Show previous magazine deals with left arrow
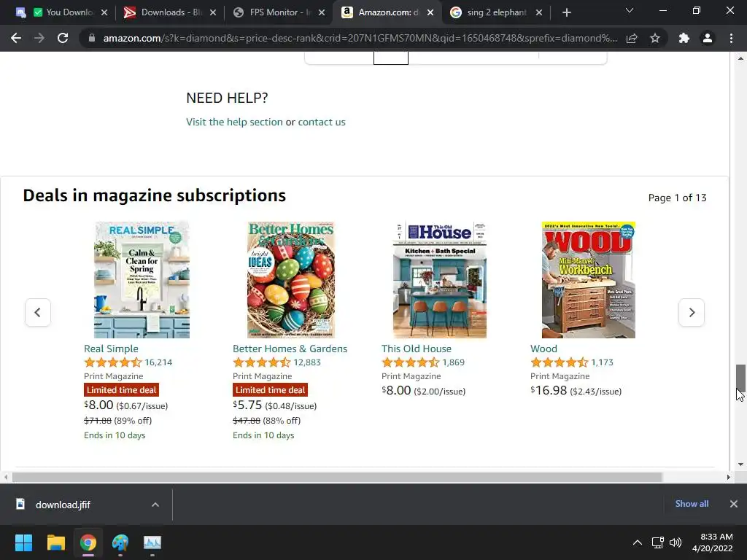The image size is (747, 560). click(38, 312)
